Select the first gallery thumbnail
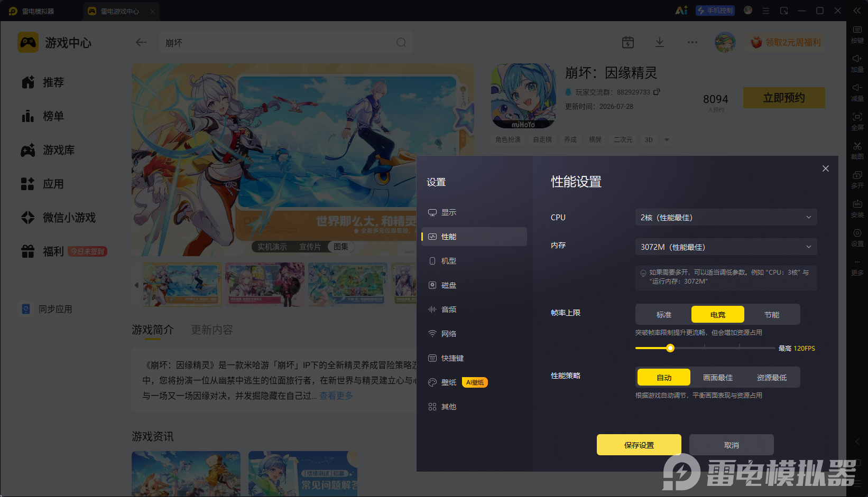 [x=182, y=285]
